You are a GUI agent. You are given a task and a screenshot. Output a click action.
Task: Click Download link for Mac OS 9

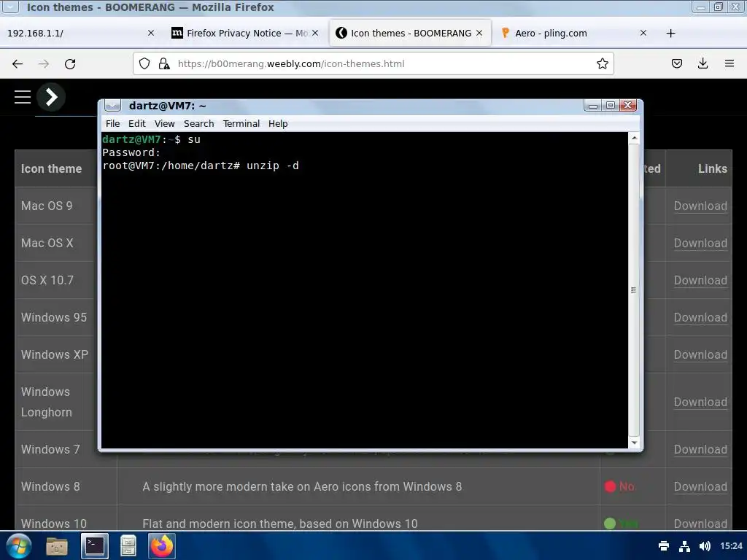(x=700, y=206)
